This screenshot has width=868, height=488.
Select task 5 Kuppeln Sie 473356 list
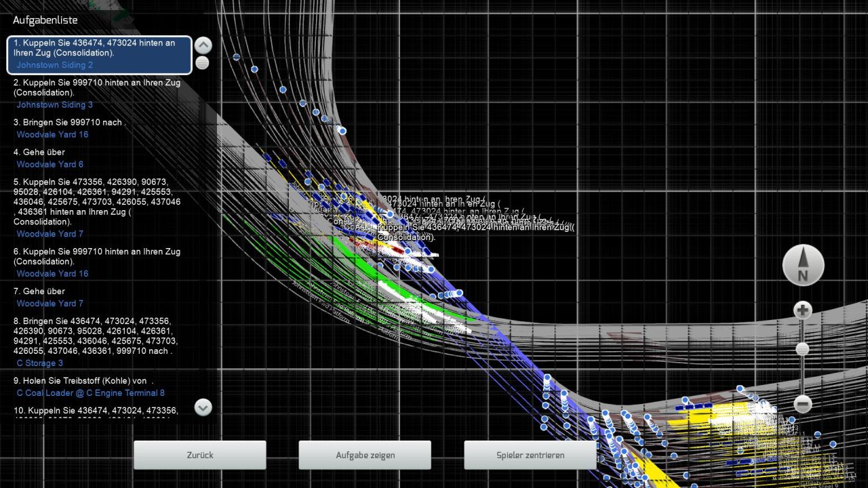[97, 202]
